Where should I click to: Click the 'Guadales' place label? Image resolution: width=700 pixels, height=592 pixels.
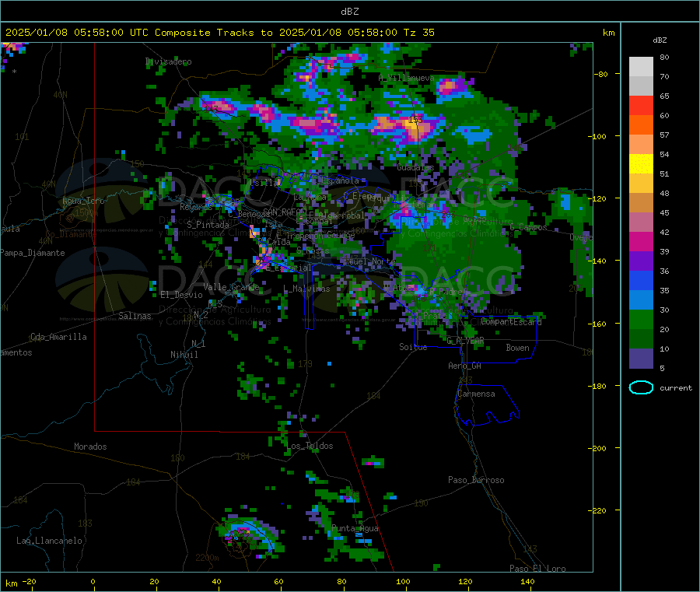[415, 167]
